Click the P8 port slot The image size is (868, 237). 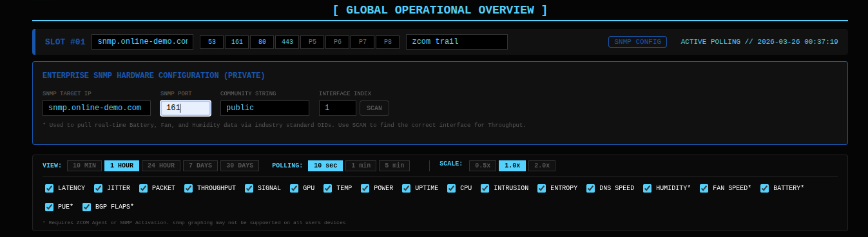388,42
